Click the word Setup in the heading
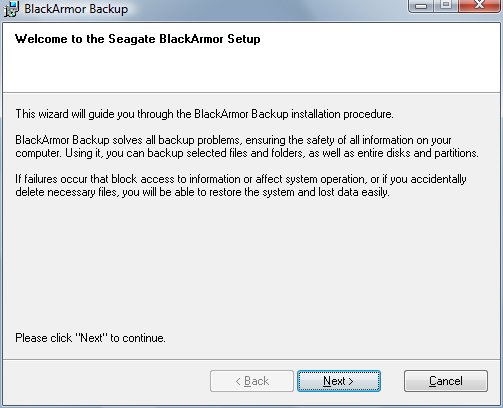The width and height of the screenshot is (503, 408). click(x=244, y=39)
